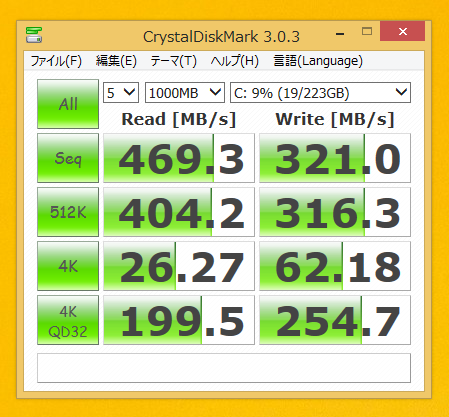
Task: Close the CrystalDiskMark window
Action: pos(403,31)
